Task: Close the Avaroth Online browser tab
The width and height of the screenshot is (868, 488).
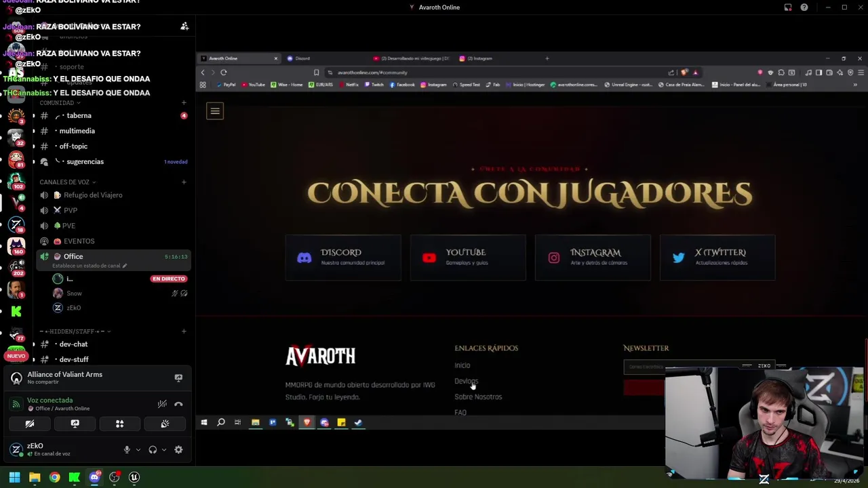Action: [x=275, y=58]
